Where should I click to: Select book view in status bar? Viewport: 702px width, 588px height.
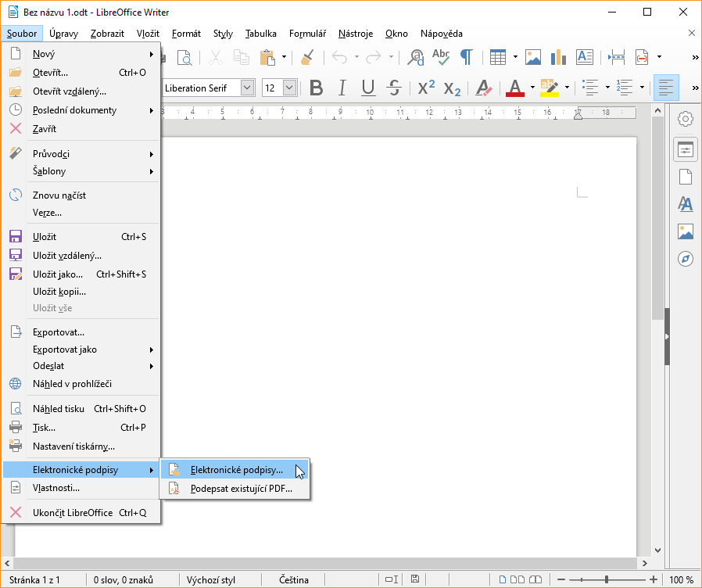(x=535, y=579)
